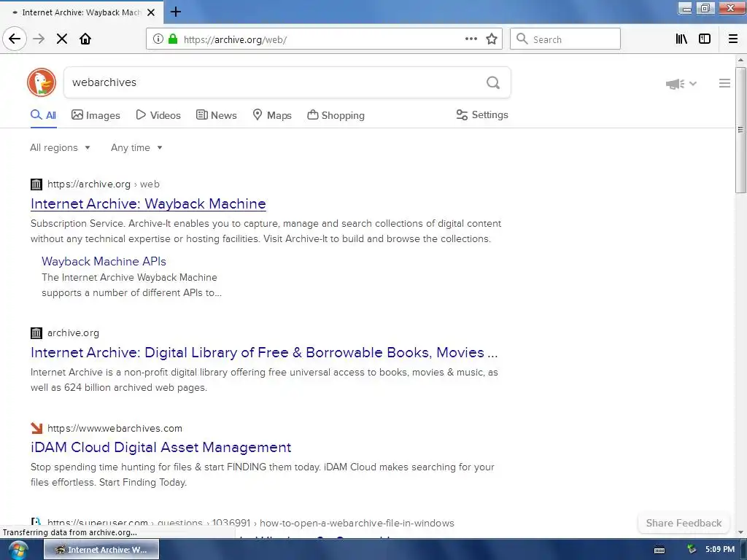Image resolution: width=747 pixels, height=560 pixels.
Task: Click the forward navigation arrow
Action: click(x=39, y=39)
